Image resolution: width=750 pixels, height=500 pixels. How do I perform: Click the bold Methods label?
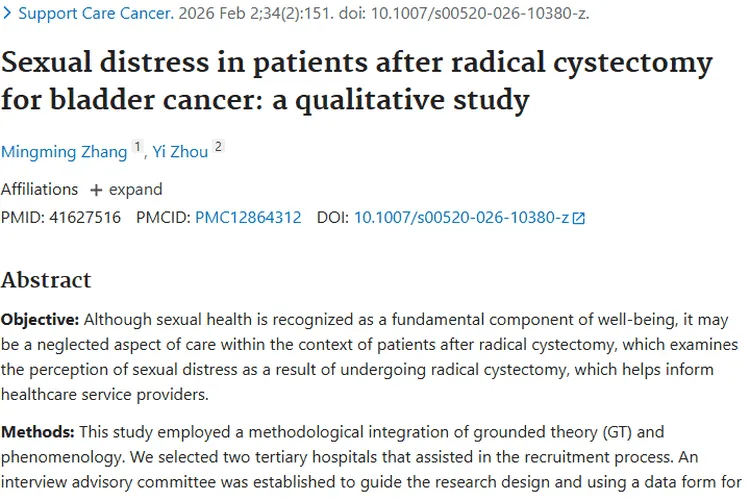coord(36,432)
